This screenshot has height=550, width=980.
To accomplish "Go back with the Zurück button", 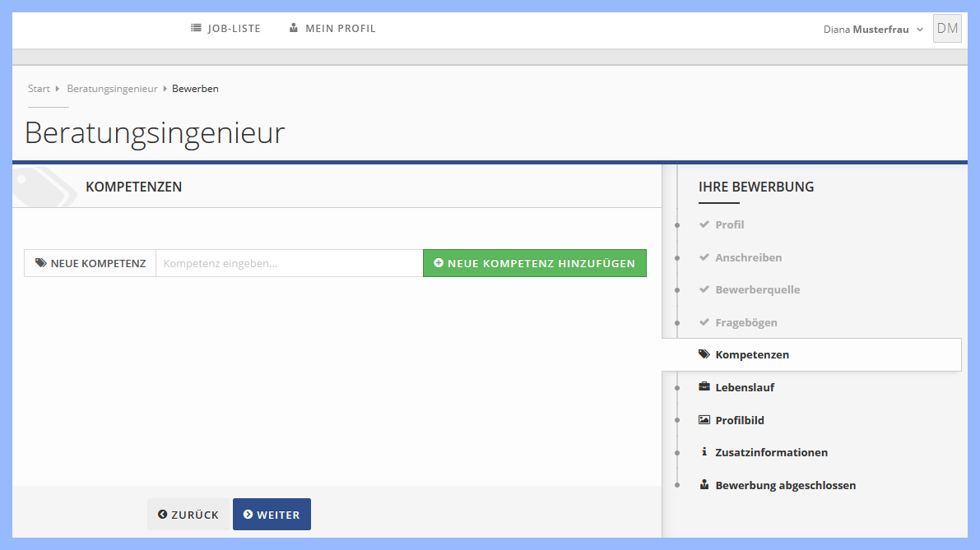I will [188, 515].
